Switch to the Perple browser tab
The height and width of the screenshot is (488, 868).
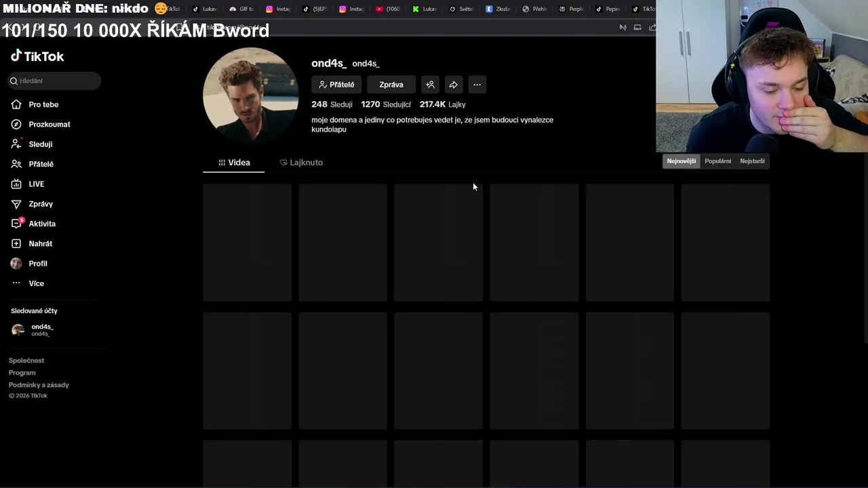pos(572,9)
